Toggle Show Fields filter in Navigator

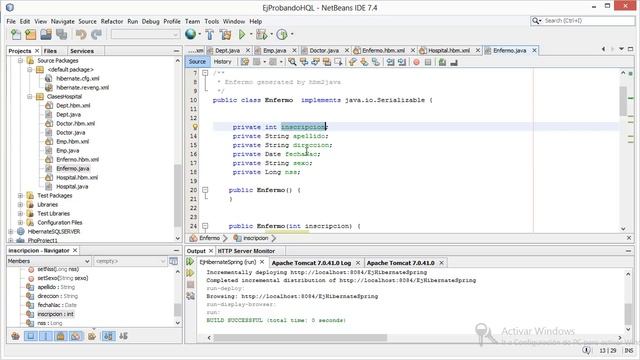[31, 336]
